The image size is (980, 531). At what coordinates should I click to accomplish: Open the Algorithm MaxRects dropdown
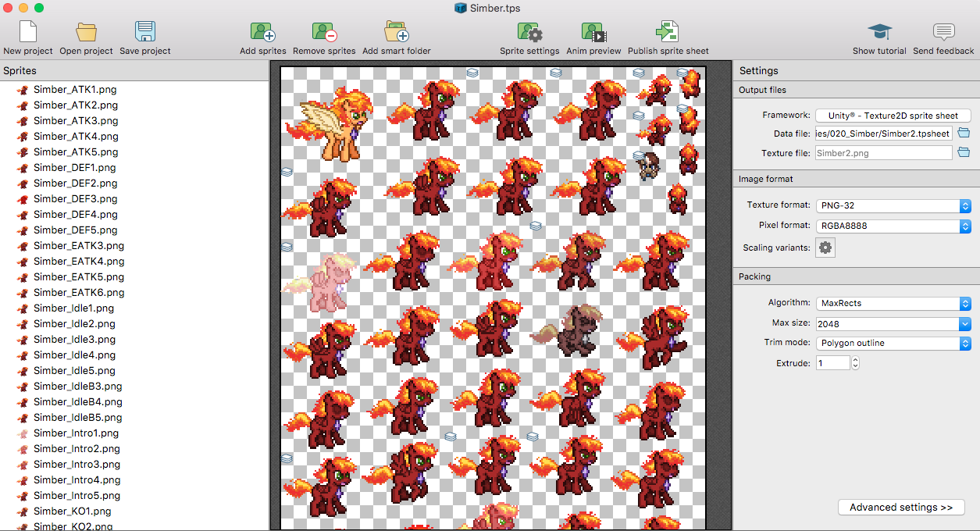(893, 303)
